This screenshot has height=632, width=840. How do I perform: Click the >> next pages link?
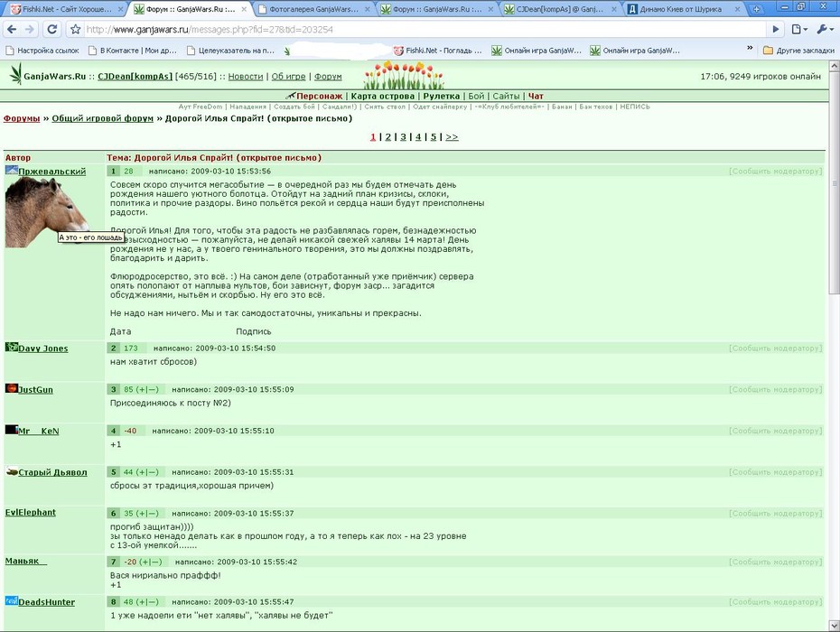452,137
